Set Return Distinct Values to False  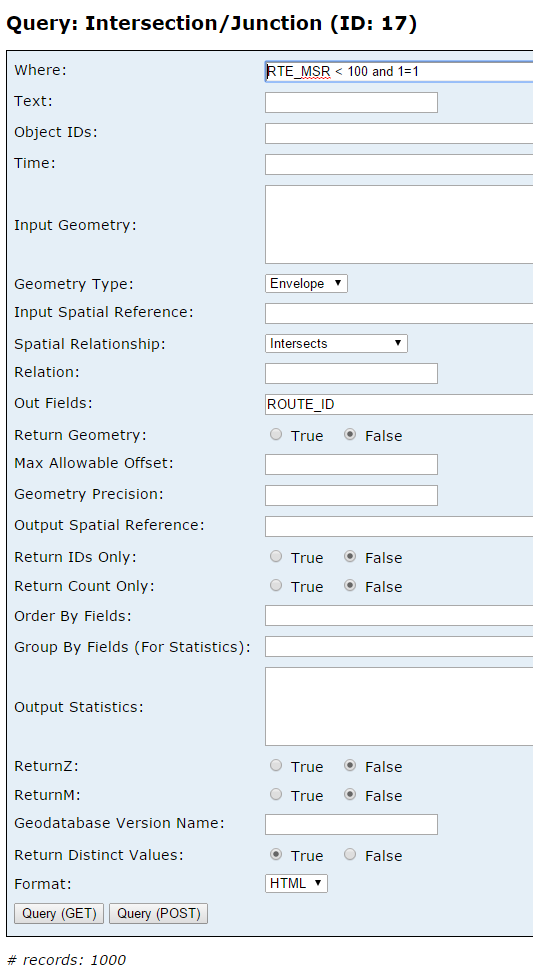tap(350, 854)
